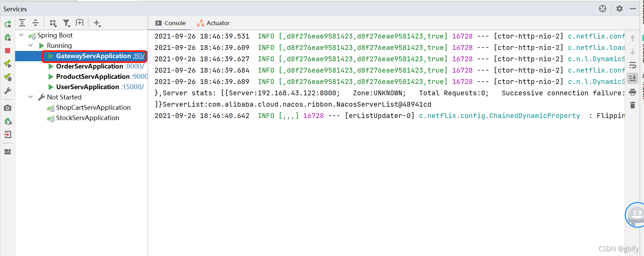The image size is (644, 256).
Task: Collapse the Running group chevron
Action: (x=31, y=45)
